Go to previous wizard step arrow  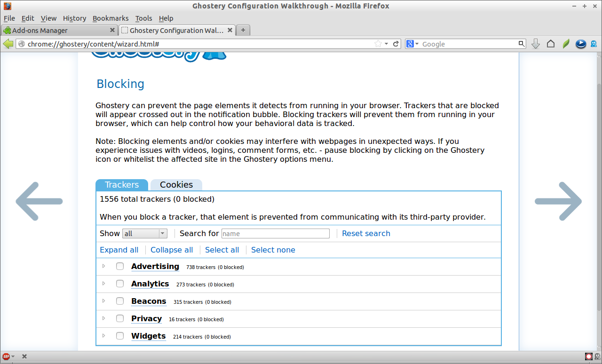(39, 201)
